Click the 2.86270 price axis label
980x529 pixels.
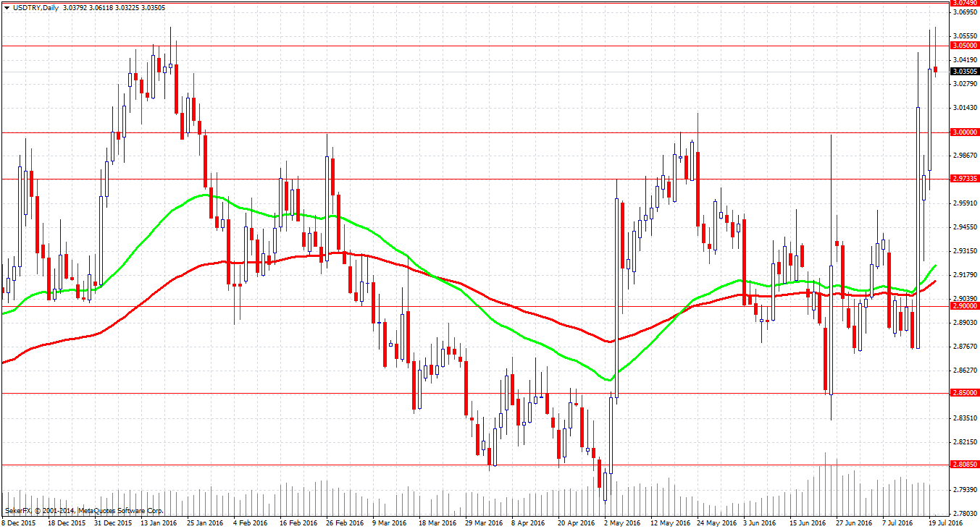(x=965, y=371)
